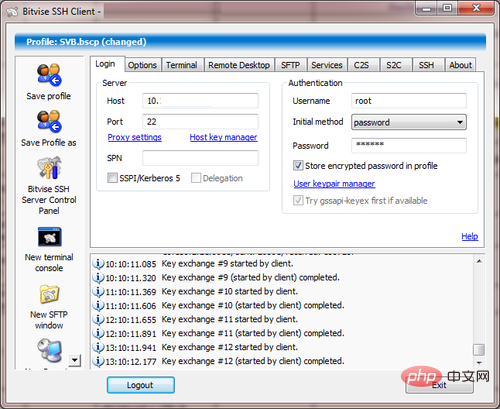
Task: Click the Logout button
Action: pos(140,385)
